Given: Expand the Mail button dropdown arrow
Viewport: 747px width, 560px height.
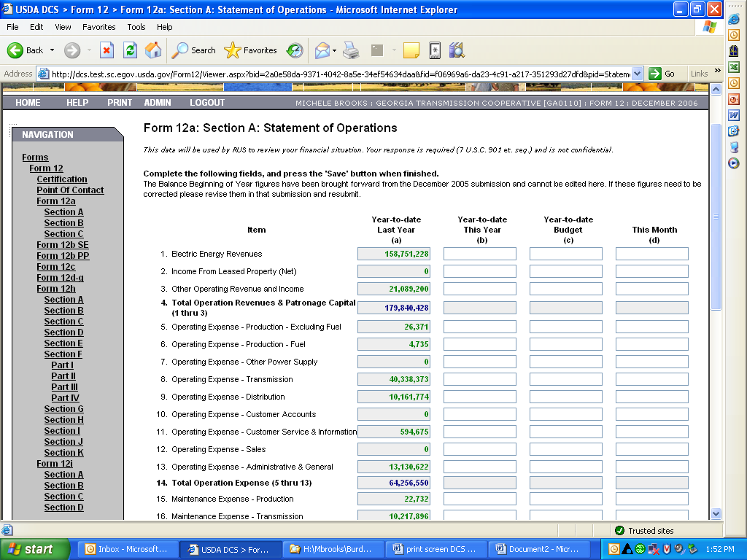Looking at the screenshot, I should point(334,50).
